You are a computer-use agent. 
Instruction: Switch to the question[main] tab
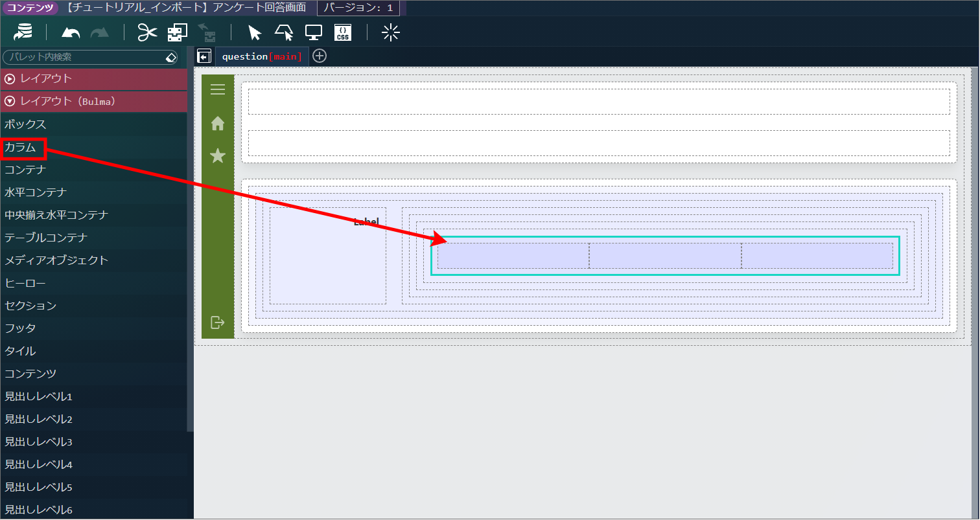[x=262, y=56]
